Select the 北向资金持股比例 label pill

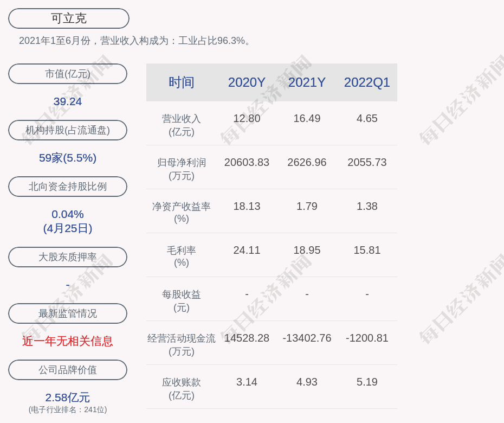pyautogui.click(x=68, y=186)
